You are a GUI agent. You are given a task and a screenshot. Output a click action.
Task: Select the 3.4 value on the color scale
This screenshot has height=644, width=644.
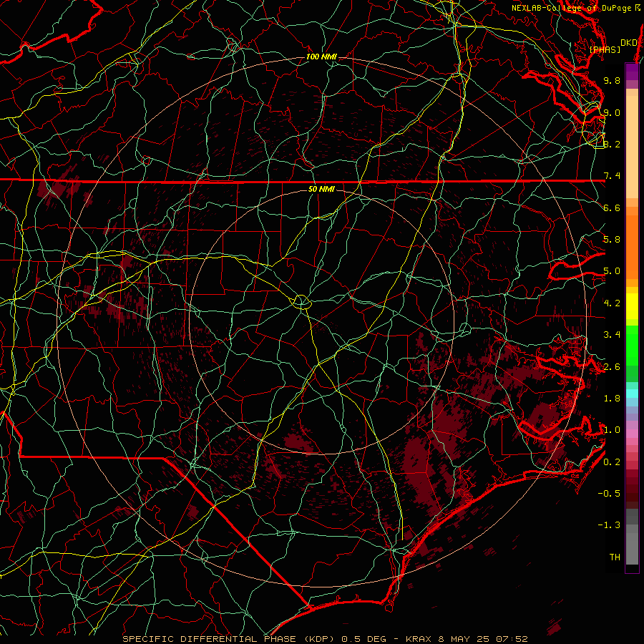pyautogui.click(x=612, y=335)
